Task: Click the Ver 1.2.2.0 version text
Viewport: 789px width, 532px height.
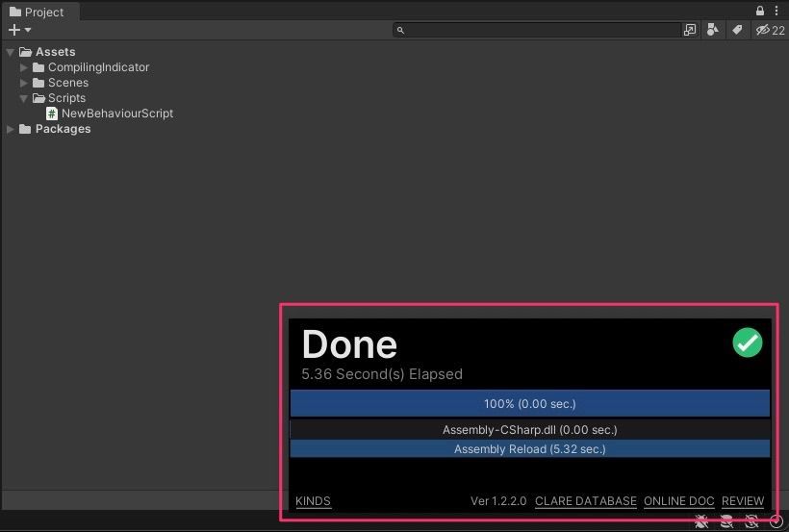Action: (498, 501)
